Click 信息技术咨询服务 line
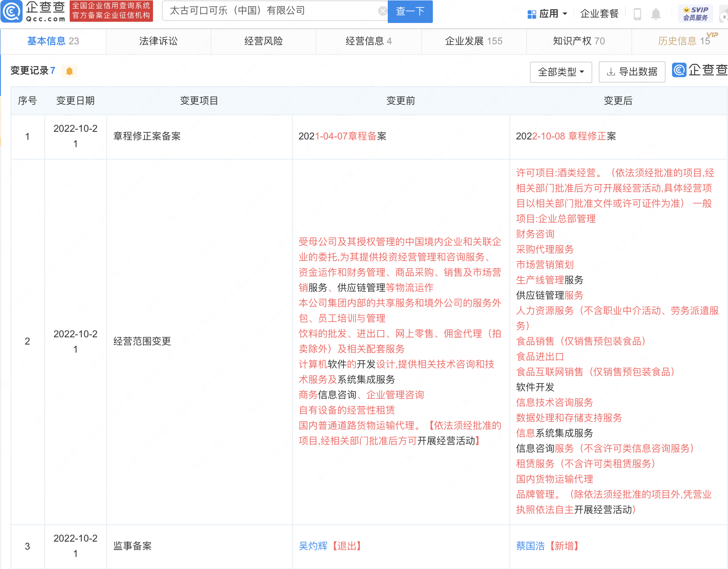This screenshot has height=569, width=728. pyautogui.click(x=554, y=403)
